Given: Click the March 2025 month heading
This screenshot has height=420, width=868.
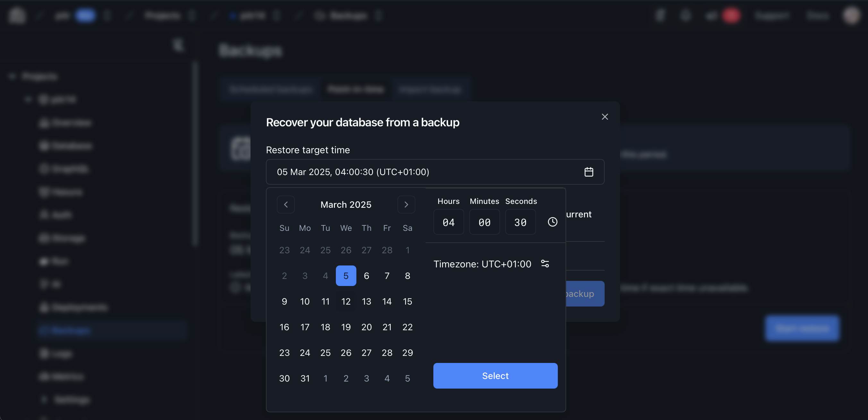Looking at the screenshot, I should point(346,205).
